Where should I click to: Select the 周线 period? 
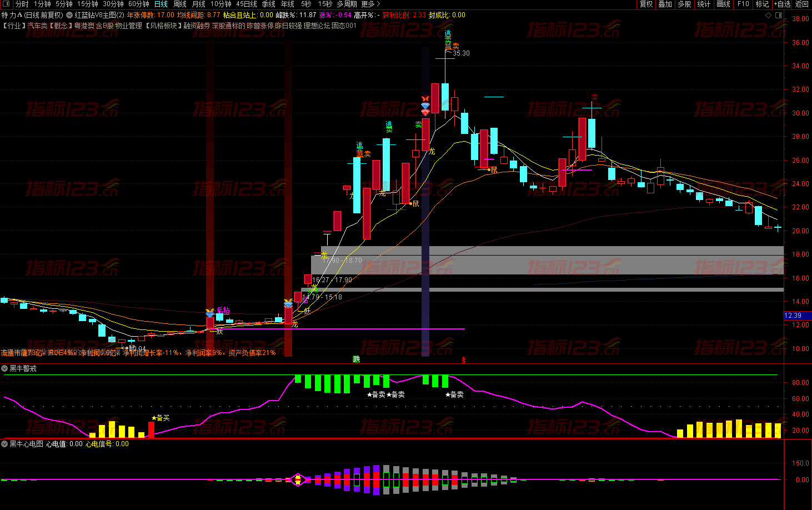click(180, 4)
